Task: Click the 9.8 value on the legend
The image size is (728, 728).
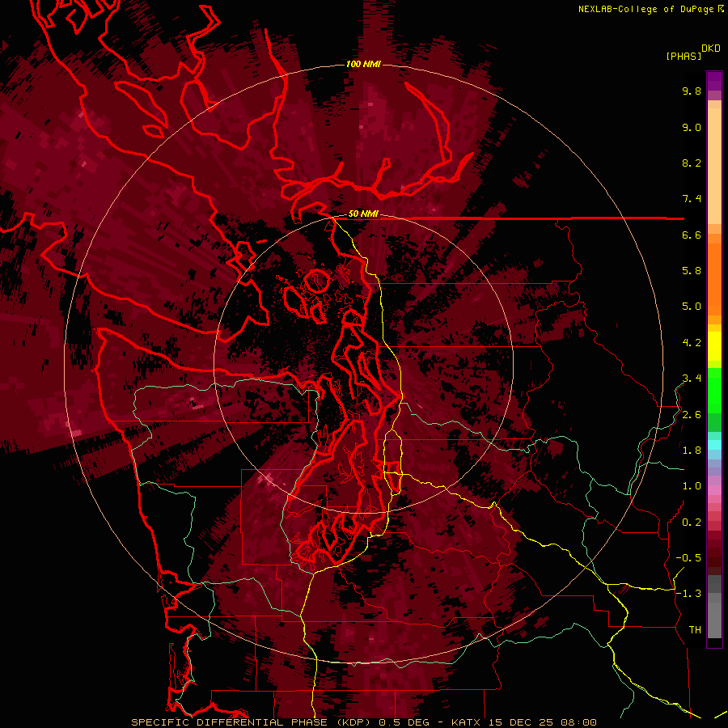Action: pyautogui.click(x=692, y=91)
